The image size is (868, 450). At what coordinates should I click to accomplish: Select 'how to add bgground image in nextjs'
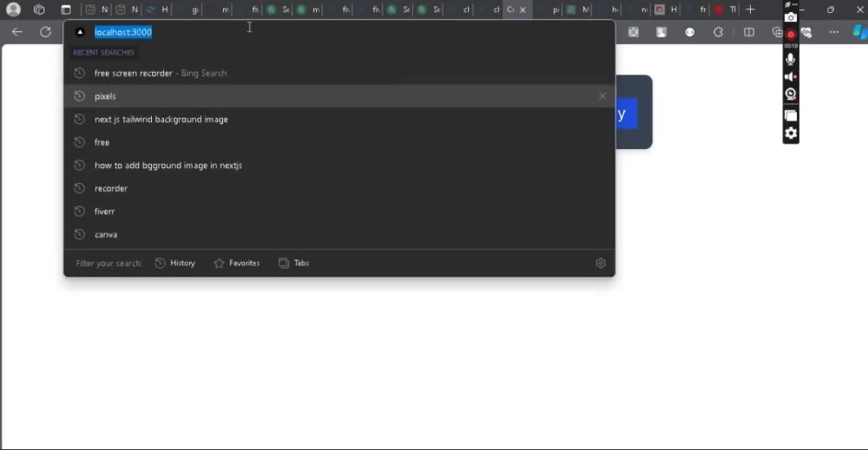(339, 166)
